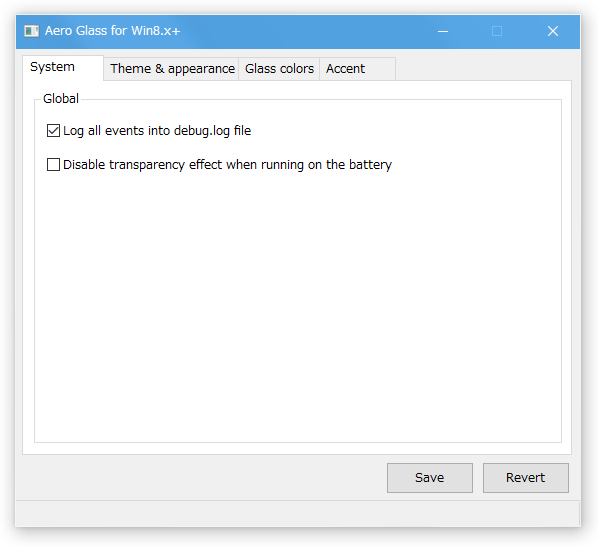Click the Global group label
598x547 pixels.
(x=61, y=98)
